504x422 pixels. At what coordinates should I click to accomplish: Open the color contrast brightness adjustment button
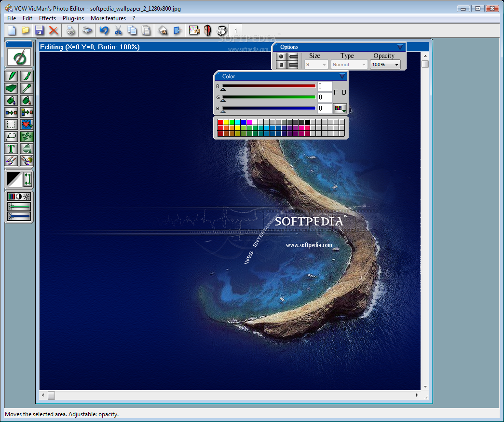click(19, 197)
